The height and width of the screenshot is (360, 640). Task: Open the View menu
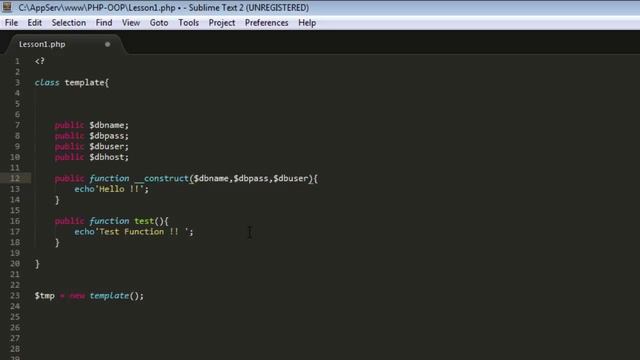pyautogui.click(x=131, y=23)
